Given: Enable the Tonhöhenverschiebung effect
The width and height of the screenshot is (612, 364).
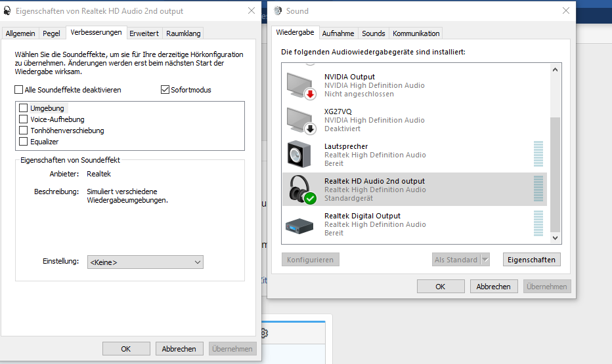Looking at the screenshot, I should click(x=24, y=130).
